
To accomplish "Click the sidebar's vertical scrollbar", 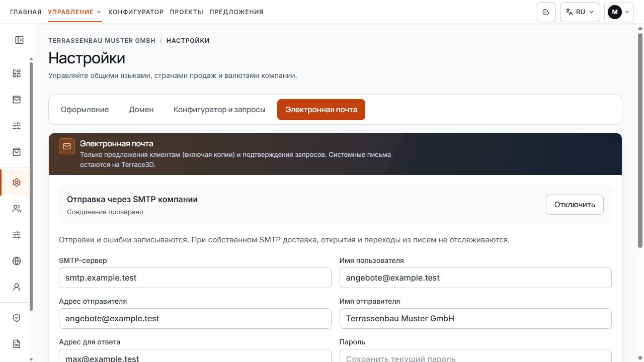I will click(32, 186).
